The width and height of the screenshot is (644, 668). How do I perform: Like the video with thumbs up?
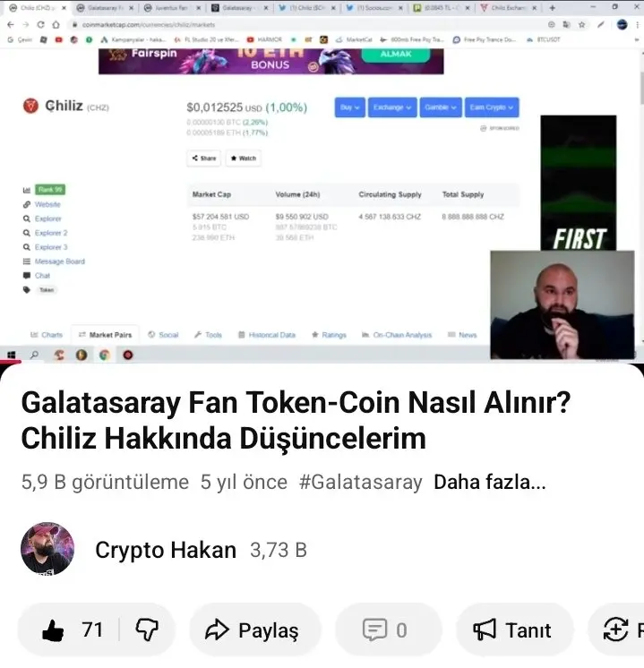[69, 630]
